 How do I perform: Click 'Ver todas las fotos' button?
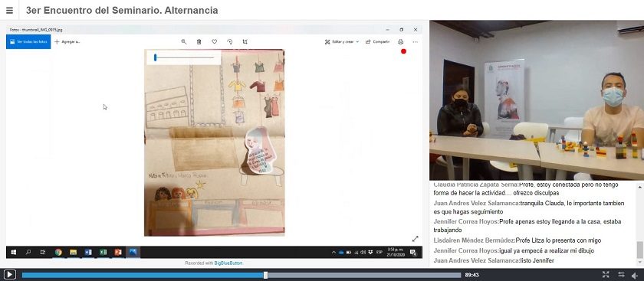(28, 42)
